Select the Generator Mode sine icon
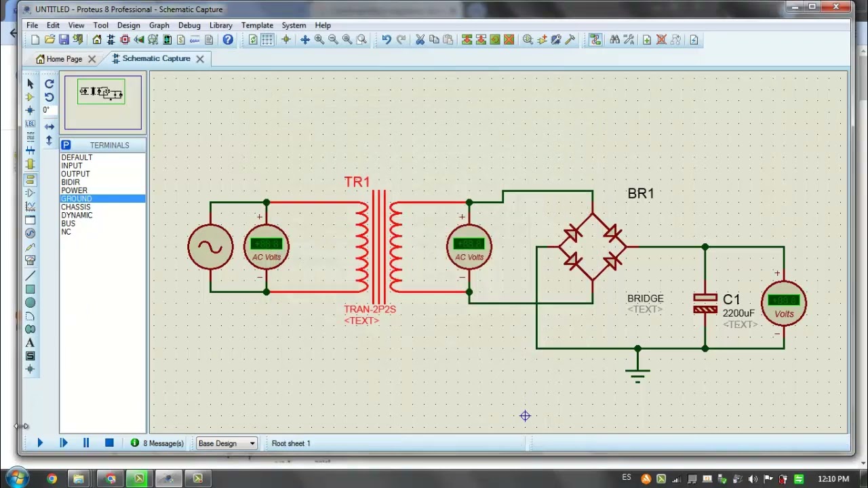Viewport: 868px width, 488px height. 30,233
